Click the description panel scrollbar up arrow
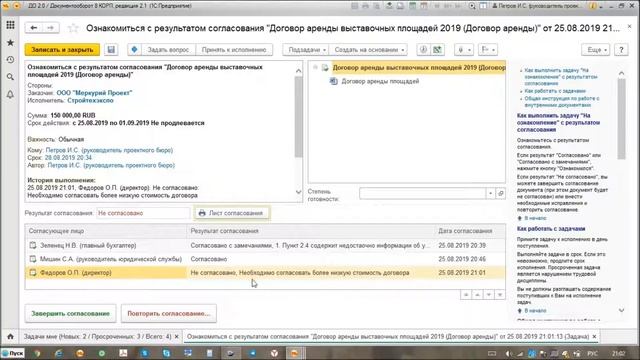Screen dimensions: 640x360 [x=298, y=71]
